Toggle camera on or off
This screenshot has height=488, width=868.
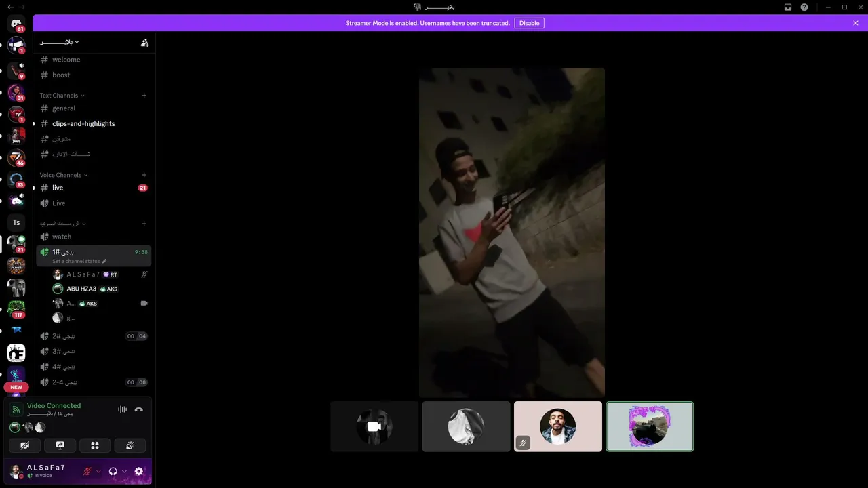[25, 445]
